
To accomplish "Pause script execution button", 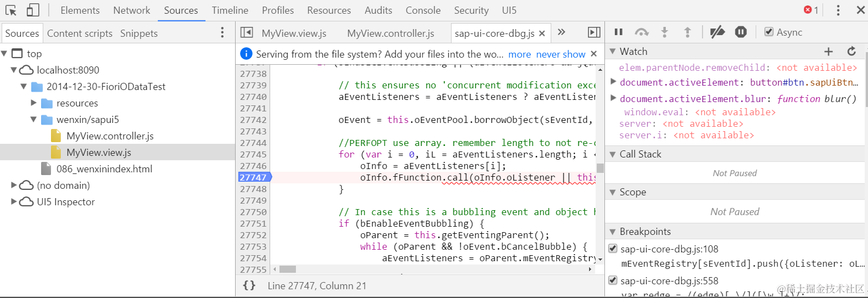I will tap(619, 32).
